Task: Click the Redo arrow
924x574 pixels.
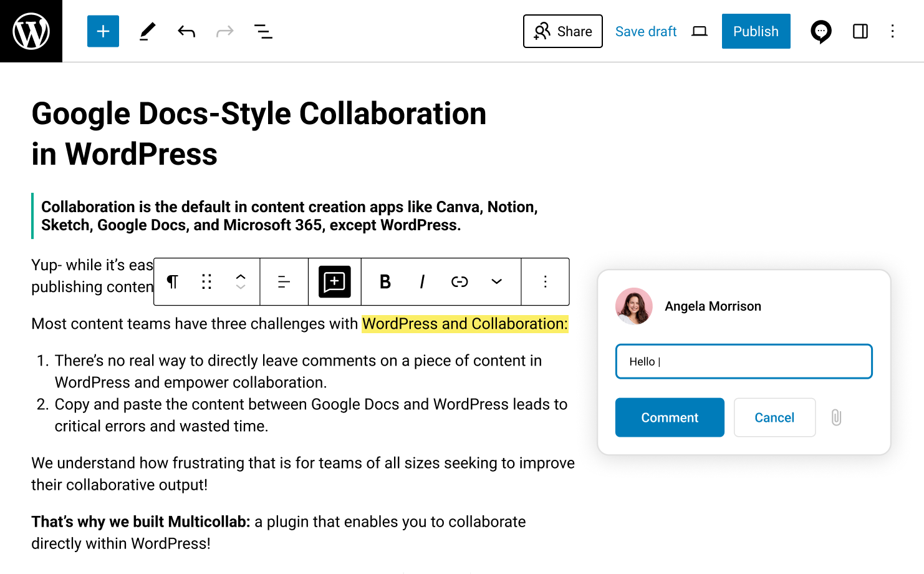Action: click(x=225, y=31)
